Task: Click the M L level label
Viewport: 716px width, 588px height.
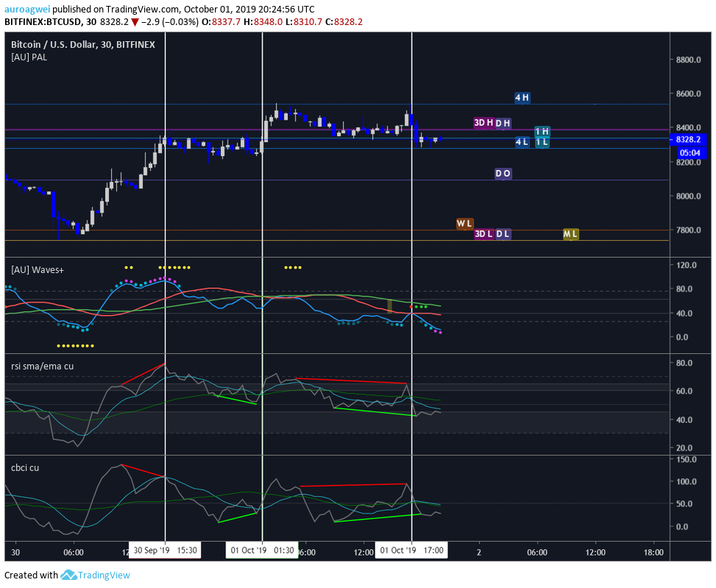Action: pyautogui.click(x=571, y=234)
